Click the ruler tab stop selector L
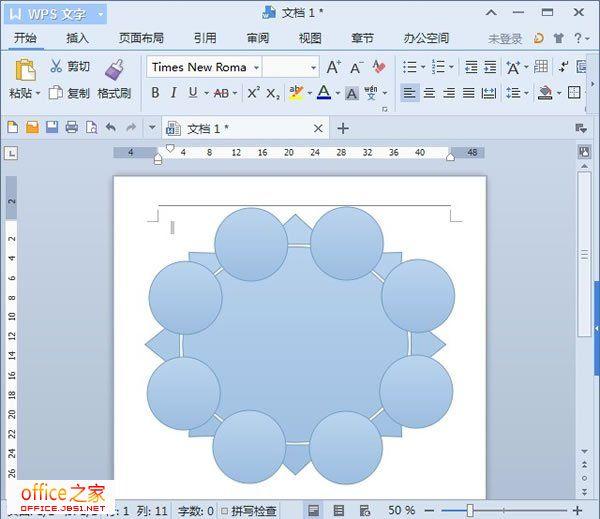Screen dimensions: 600x519 11,153
